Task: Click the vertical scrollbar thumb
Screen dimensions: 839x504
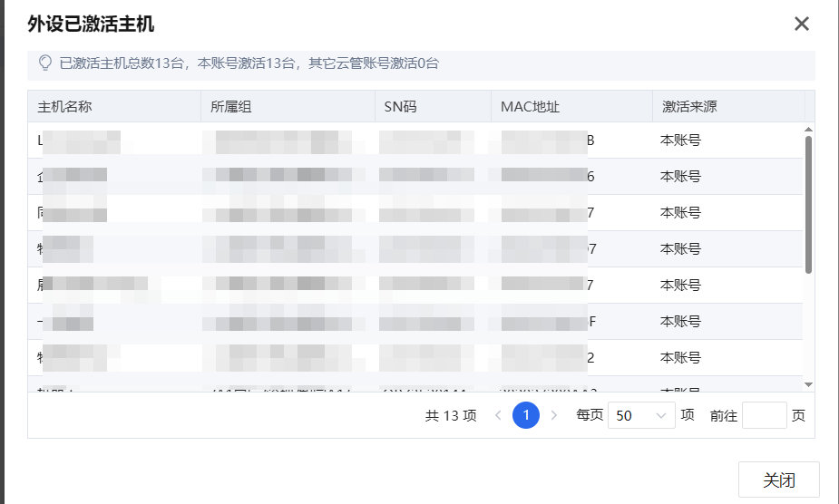Action: point(808,204)
